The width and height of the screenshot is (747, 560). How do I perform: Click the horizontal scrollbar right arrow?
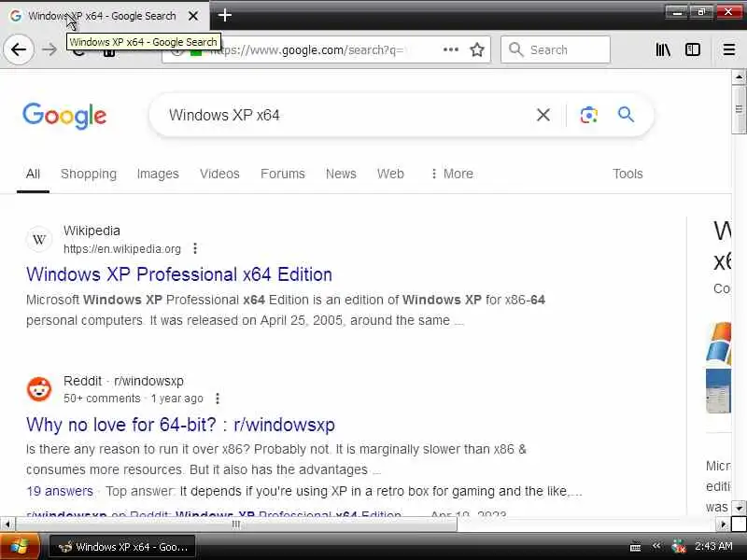point(723,525)
